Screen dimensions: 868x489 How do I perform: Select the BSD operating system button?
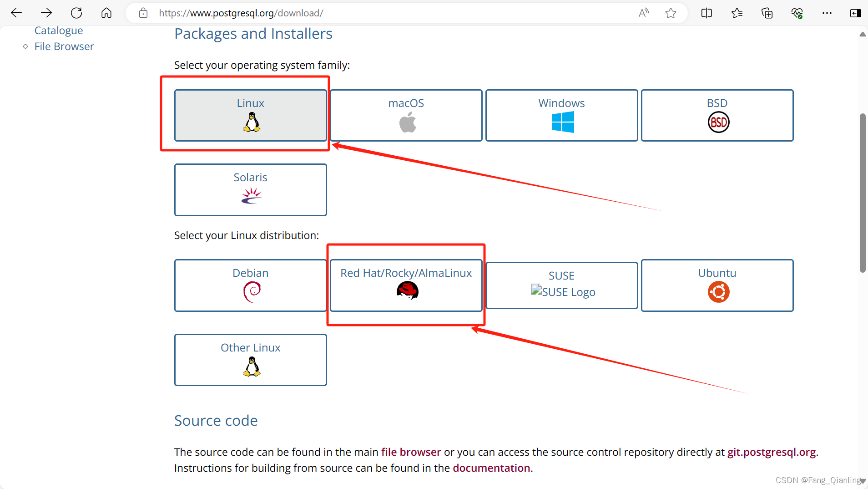pyautogui.click(x=717, y=115)
